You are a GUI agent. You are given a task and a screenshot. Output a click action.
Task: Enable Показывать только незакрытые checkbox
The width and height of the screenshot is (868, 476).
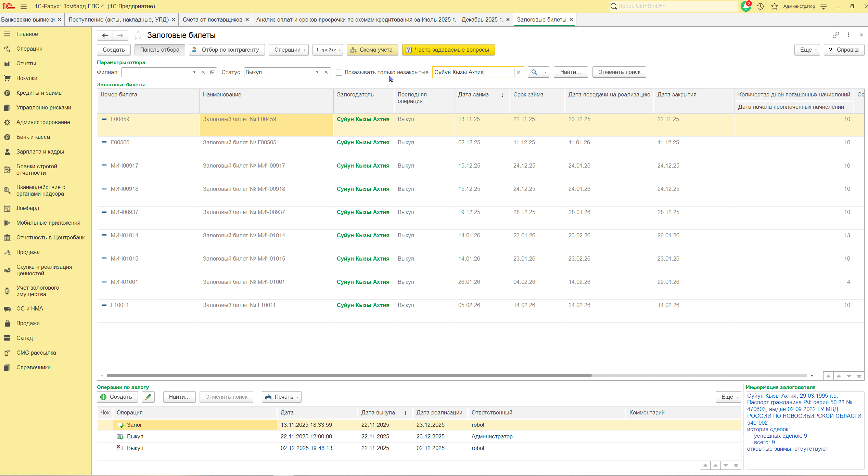pyautogui.click(x=339, y=72)
